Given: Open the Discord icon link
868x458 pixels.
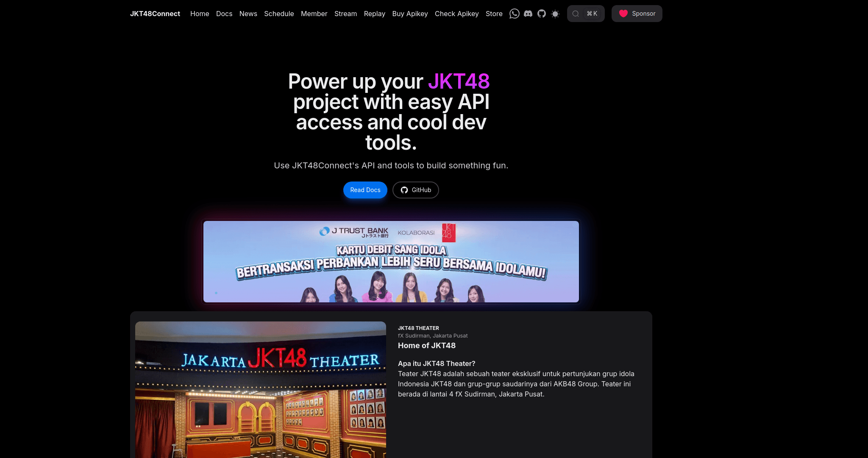Looking at the screenshot, I should pyautogui.click(x=528, y=14).
